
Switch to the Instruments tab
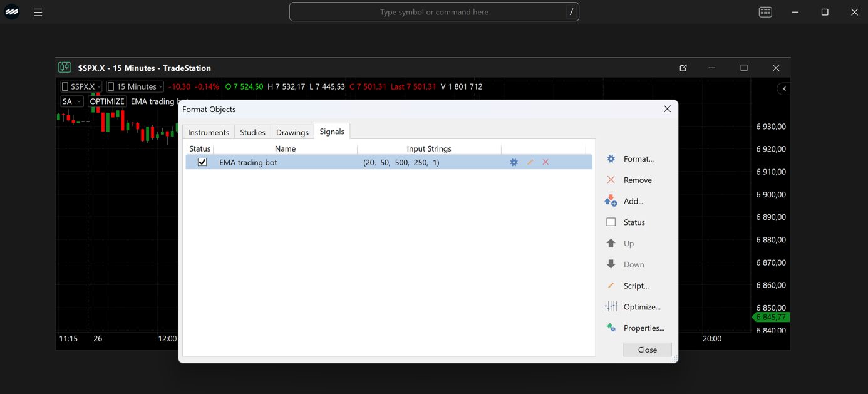[x=209, y=132]
